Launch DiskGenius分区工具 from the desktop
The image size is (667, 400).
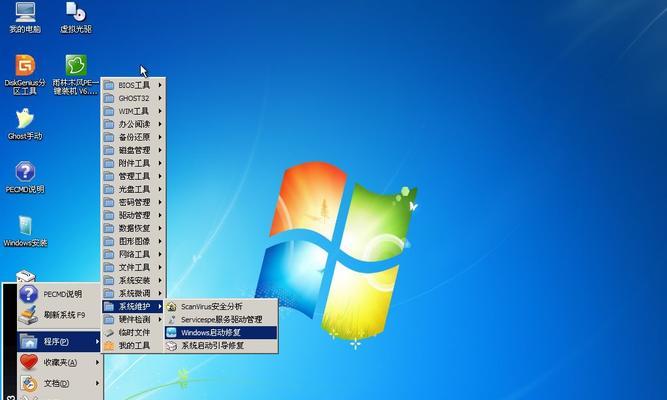(25, 74)
